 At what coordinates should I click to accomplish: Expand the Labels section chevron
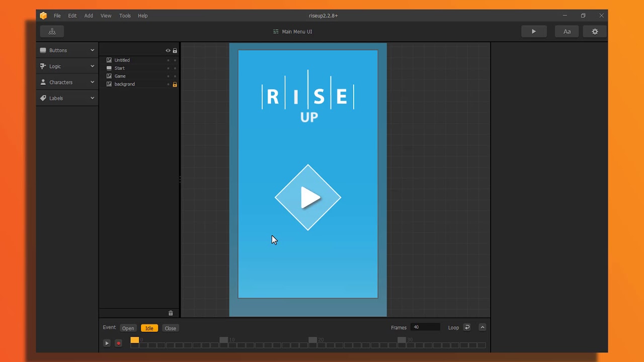(x=92, y=99)
